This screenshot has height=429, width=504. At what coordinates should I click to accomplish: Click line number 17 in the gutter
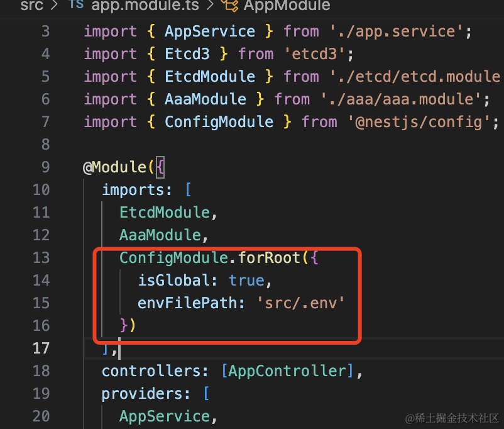click(41, 348)
